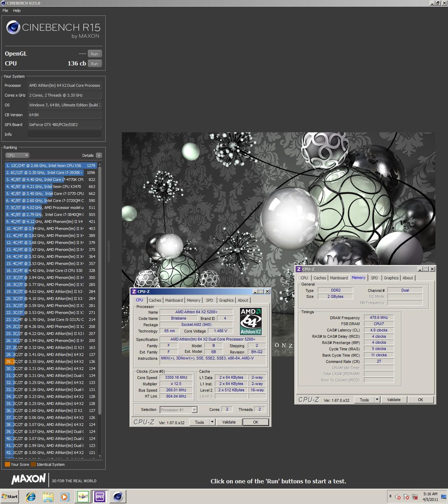Expand Tools dropdown arrow in CPU-Z CPU window
Image resolution: width=448 pixels, height=504 pixels.
point(212,422)
